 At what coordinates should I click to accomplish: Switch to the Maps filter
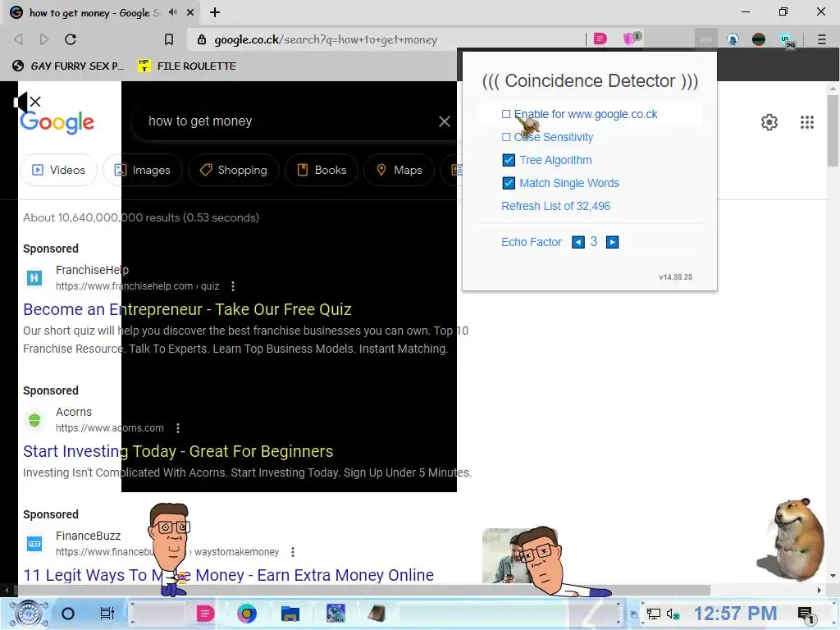click(399, 170)
